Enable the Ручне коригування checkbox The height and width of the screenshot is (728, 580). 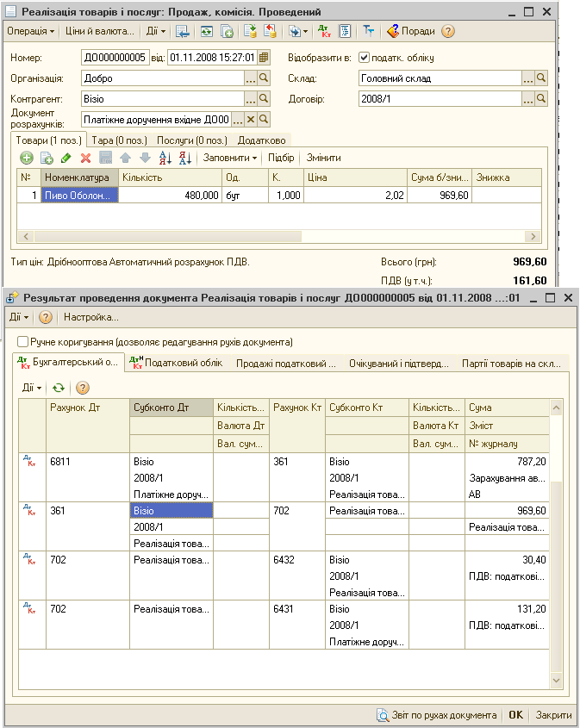tap(22, 342)
